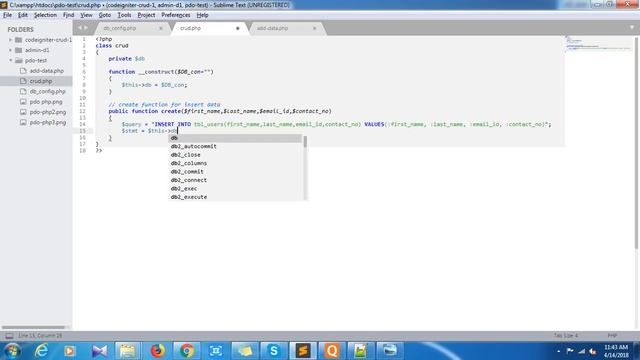Click PHP syntax selector in status bar
Viewport: 640px width, 360px height.
click(612, 336)
